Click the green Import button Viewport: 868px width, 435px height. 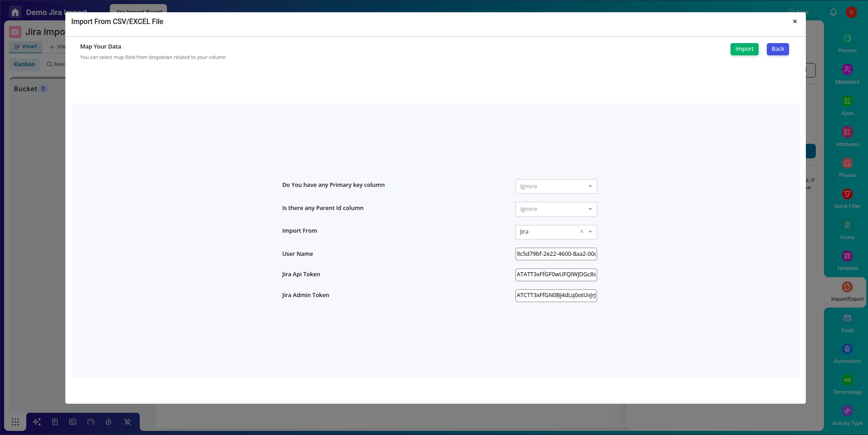(744, 49)
